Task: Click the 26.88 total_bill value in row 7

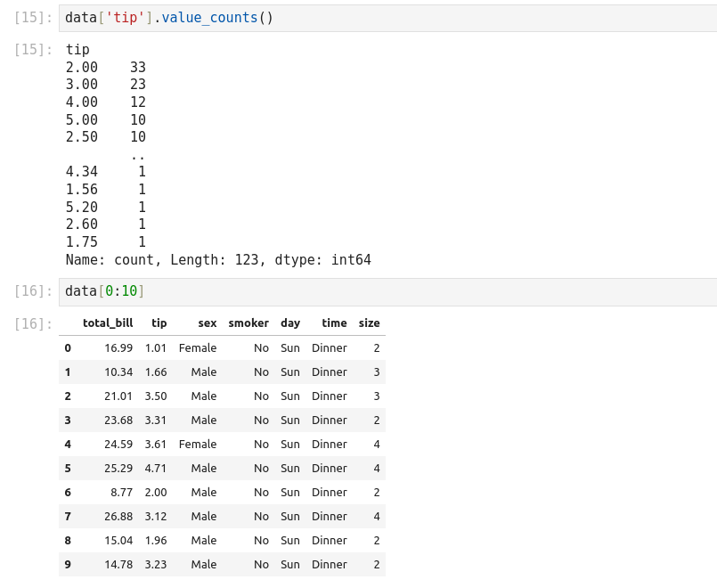Action: coord(118,517)
